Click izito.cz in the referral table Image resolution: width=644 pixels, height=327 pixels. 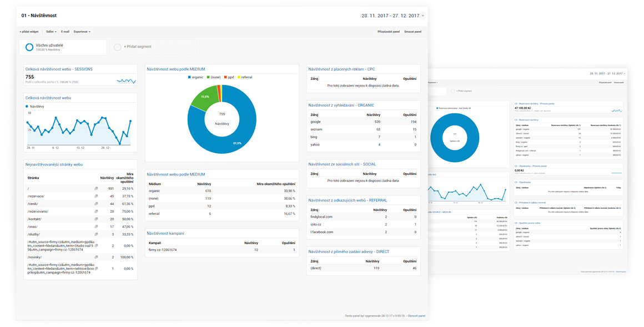point(316,224)
